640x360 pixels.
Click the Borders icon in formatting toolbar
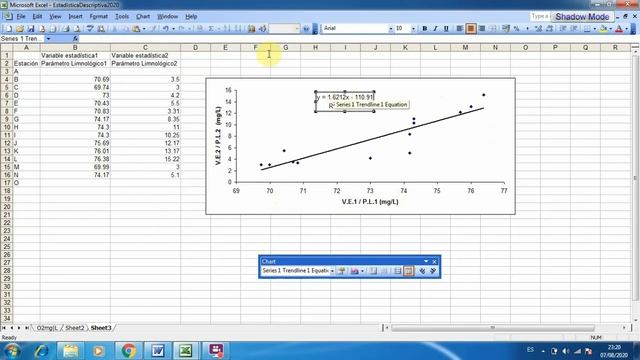pyautogui.click(x=587, y=29)
